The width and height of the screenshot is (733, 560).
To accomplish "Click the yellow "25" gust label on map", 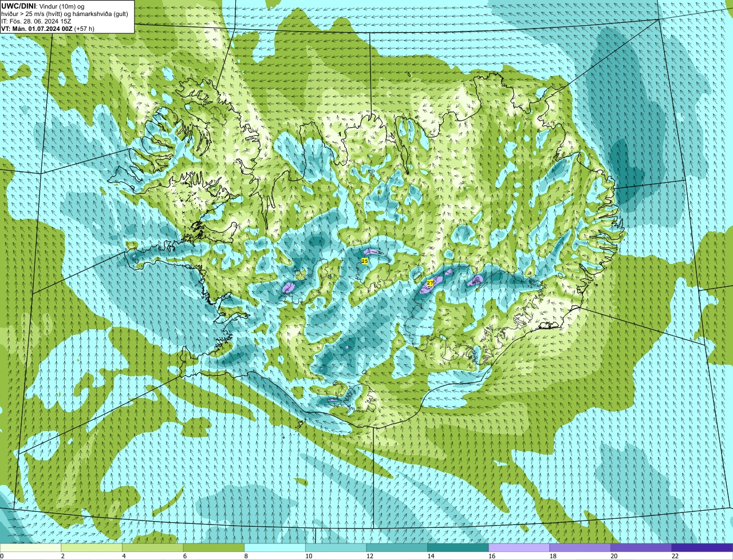I will (365, 261).
